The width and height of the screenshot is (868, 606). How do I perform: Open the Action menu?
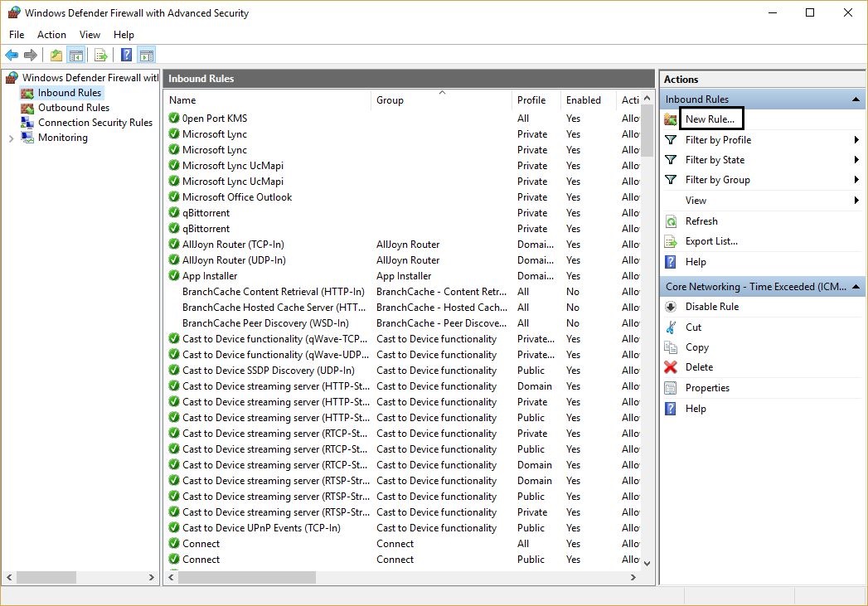pyautogui.click(x=51, y=35)
